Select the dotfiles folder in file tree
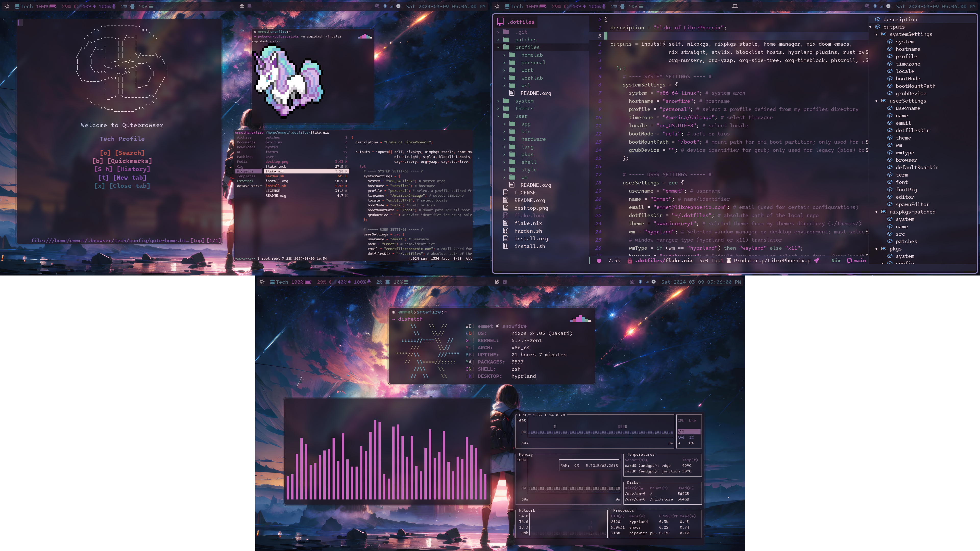This screenshot has width=980, height=551. [522, 21]
